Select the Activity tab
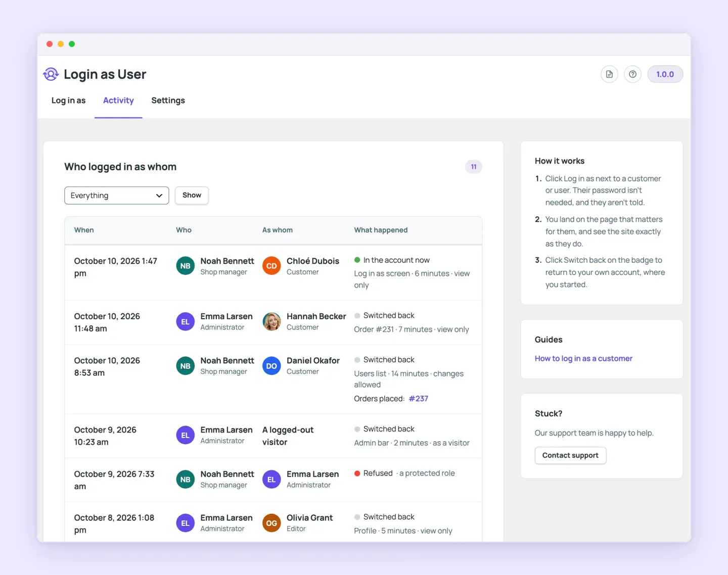This screenshot has width=728, height=575. click(x=118, y=101)
